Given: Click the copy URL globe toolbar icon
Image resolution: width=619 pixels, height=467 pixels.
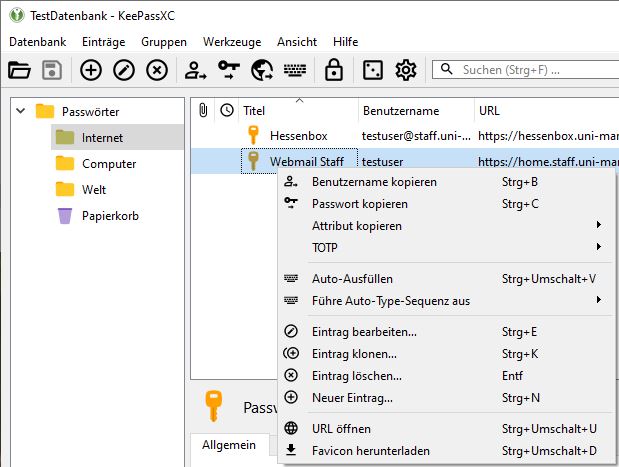Looking at the screenshot, I should tap(262, 70).
